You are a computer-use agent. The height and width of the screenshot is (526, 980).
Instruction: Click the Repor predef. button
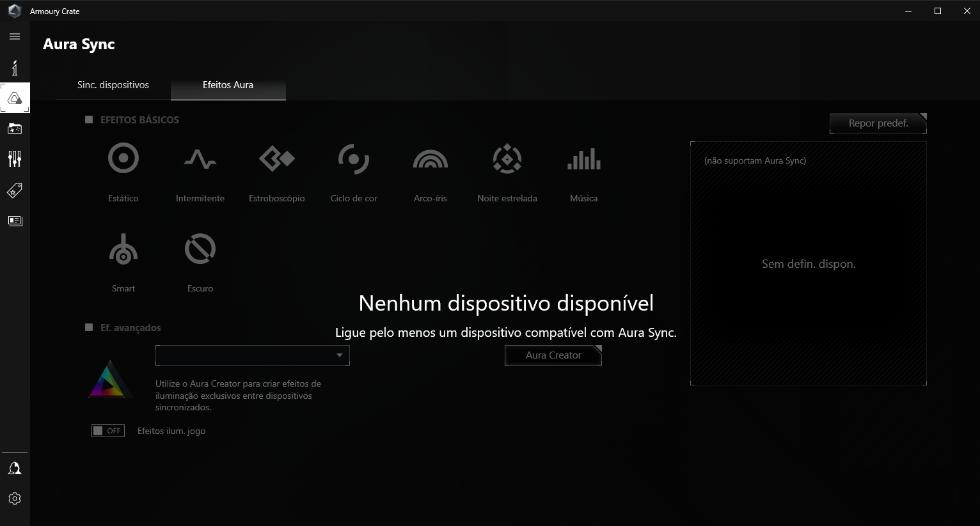[x=878, y=123]
